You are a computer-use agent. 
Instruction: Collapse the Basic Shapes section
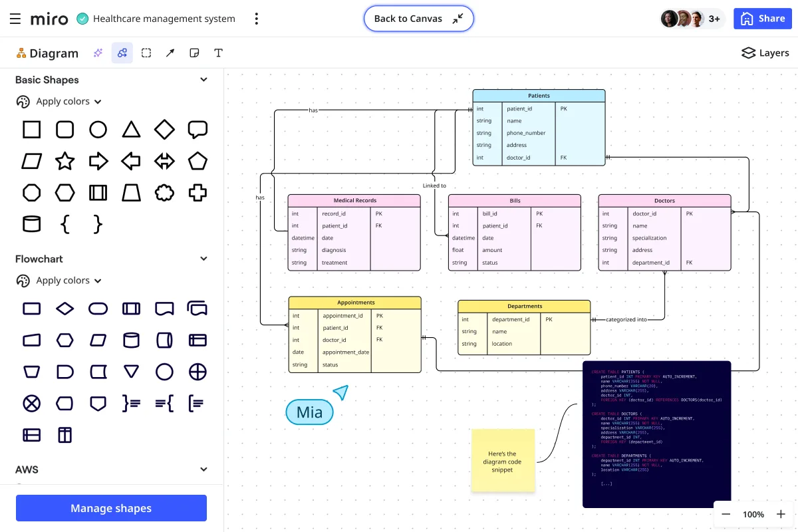(204, 80)
